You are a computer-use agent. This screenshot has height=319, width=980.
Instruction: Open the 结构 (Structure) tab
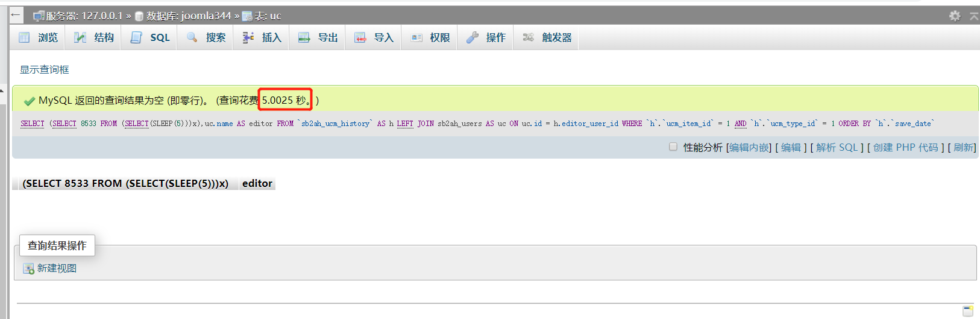[x=94, y=37]
